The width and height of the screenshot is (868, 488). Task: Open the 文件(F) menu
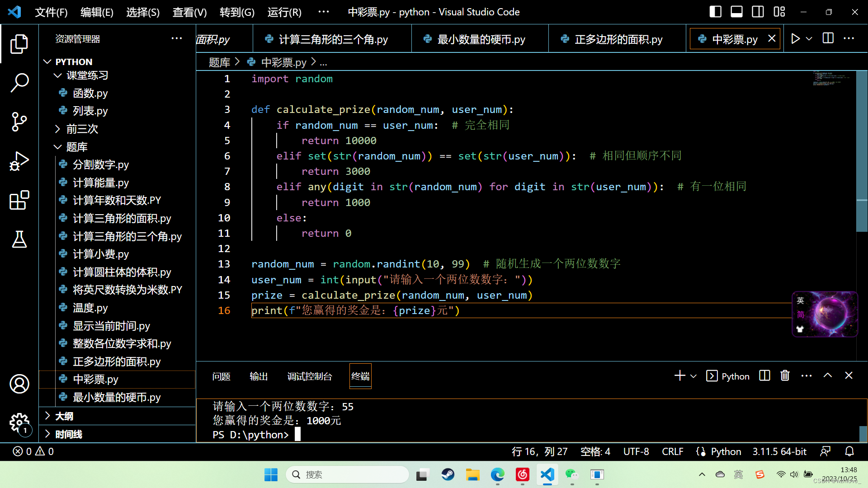click(51, 12)
